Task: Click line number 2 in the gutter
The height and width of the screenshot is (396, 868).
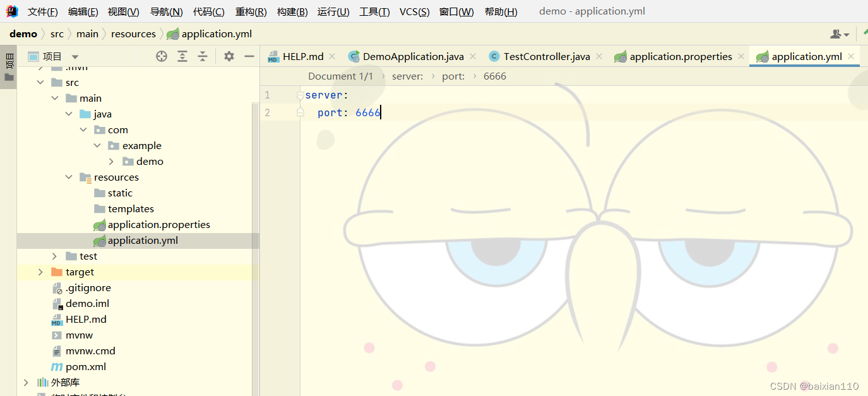Action: [x=268, y=112]
